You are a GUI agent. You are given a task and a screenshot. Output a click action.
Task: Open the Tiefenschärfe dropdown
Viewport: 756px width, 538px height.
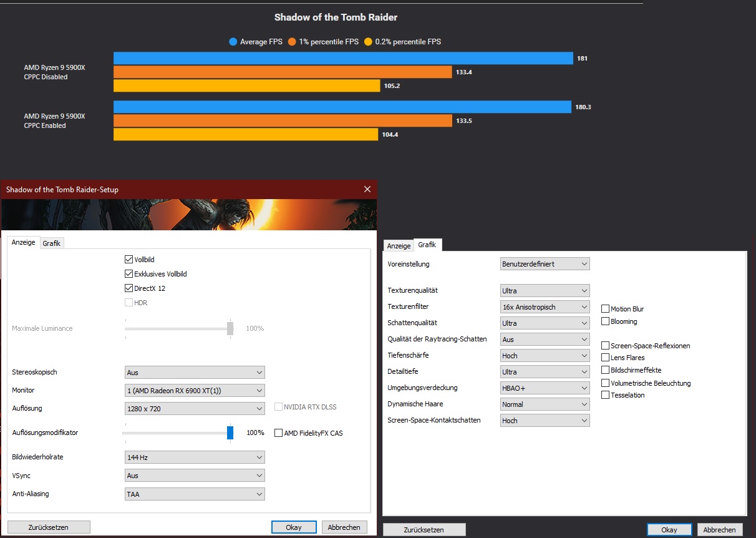(545, 356)
